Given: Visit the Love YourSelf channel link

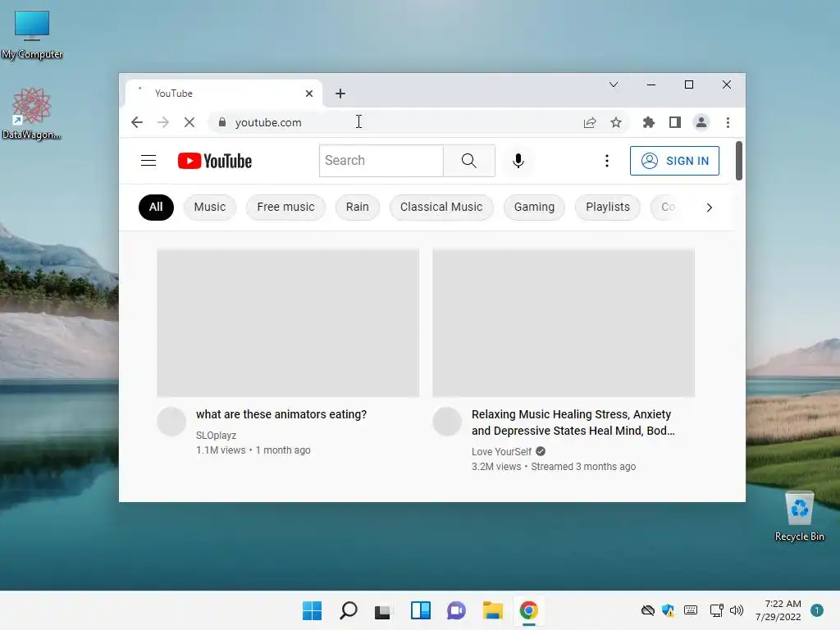Looking at the screenshot, I should coord(501,452).
